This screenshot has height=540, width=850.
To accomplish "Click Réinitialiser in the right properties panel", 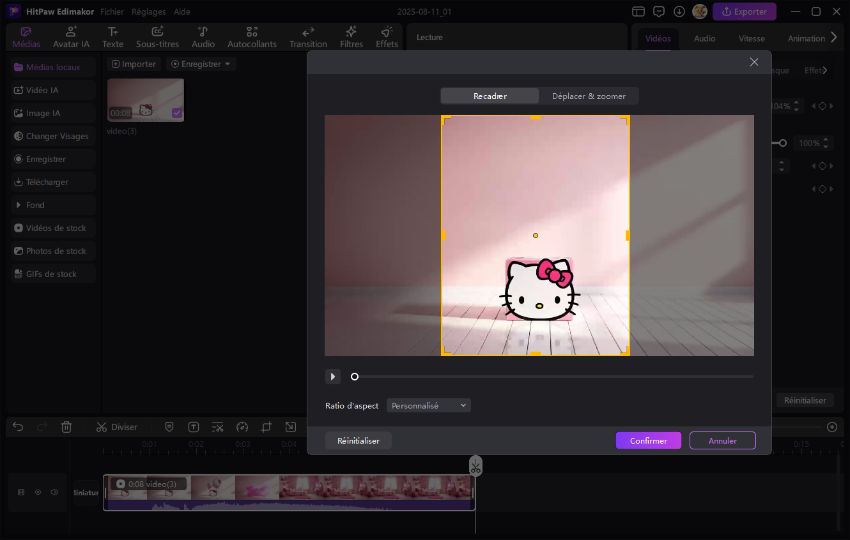I will coord(804,401).
